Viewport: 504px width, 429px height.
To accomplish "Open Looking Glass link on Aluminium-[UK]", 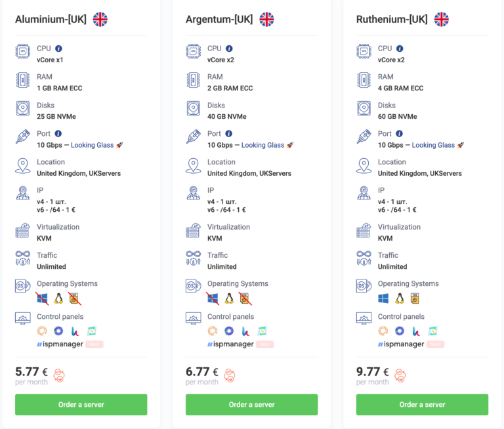I will point(92,146).
